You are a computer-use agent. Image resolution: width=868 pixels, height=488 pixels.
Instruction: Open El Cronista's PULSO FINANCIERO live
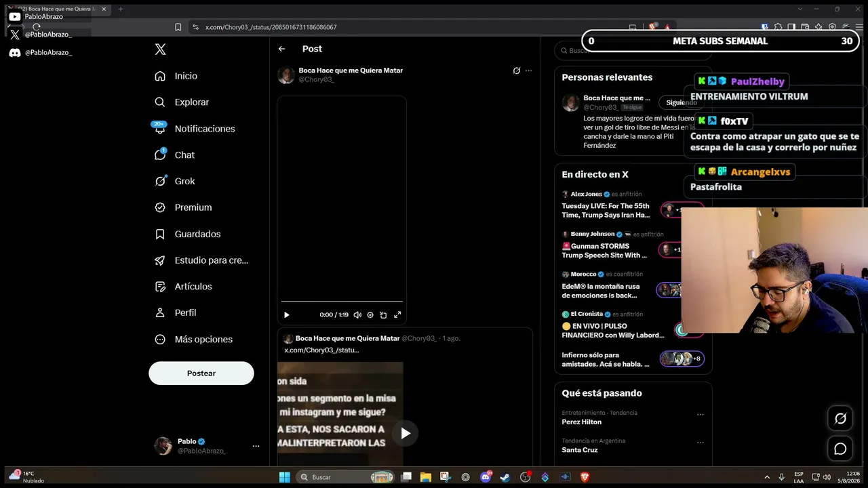coord(613,331)
